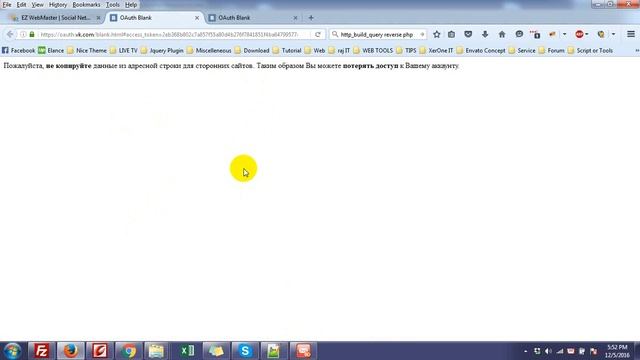Close the last OAuth Blank tab
640x360 pixels.
295,18
